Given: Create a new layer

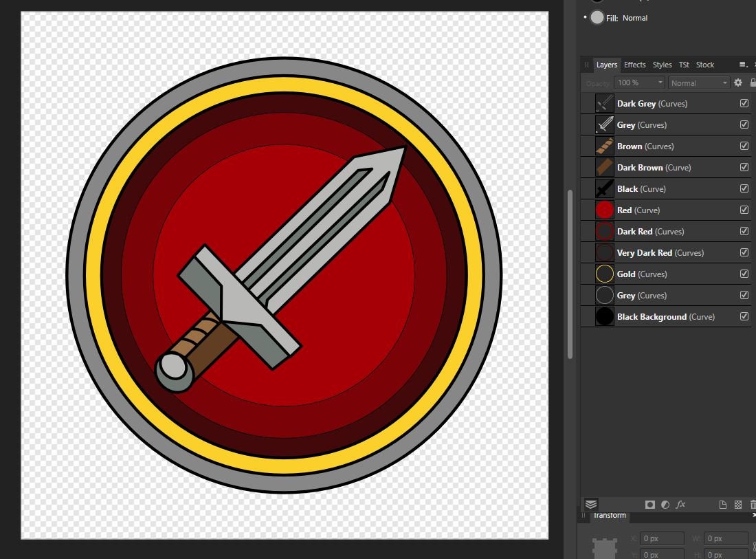Looking at the screenshot, I should tap(724, 504).
